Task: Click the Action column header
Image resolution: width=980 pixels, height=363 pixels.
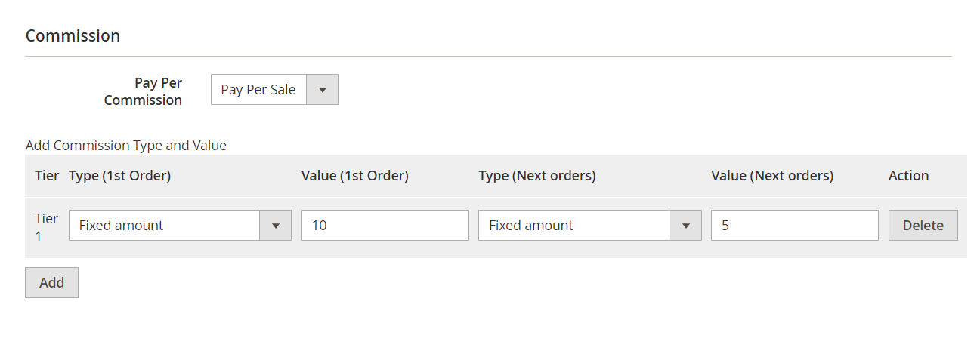Action: (908, 175)
